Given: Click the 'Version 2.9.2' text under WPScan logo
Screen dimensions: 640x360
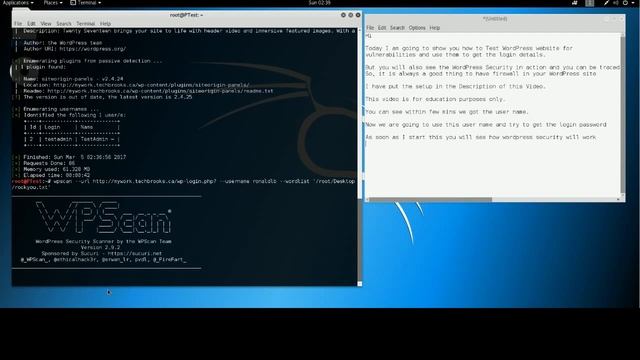Looking at the screenshot, I should [100, 247].
